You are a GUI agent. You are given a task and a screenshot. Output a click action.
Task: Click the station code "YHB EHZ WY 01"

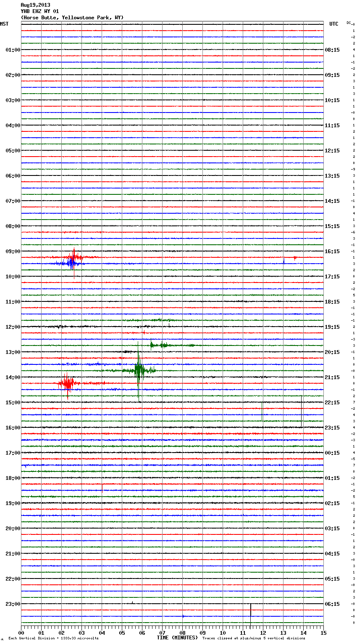click(x=40, y=11)
